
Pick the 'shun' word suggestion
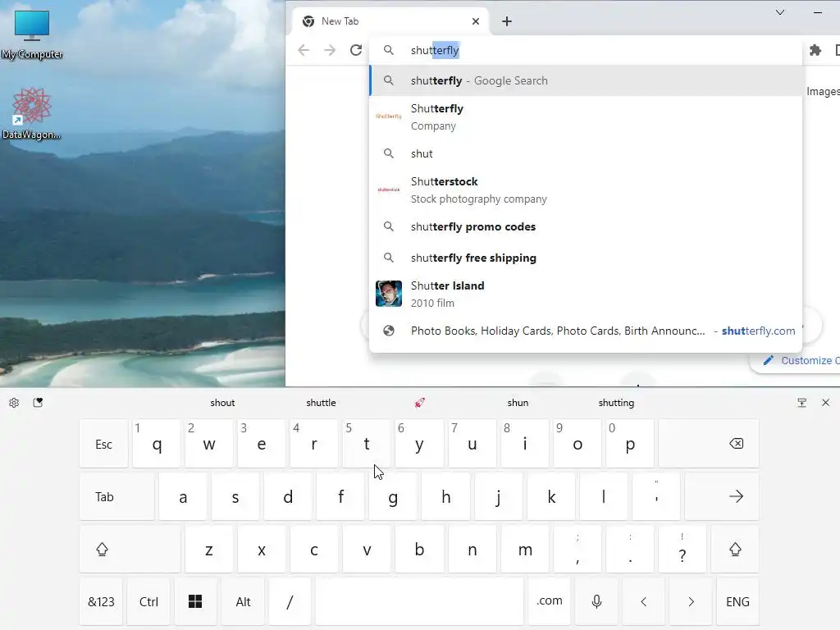518,403
